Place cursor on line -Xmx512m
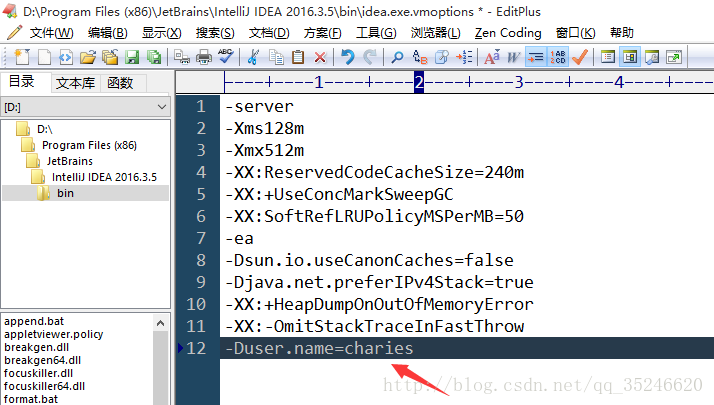The width and height of the screenshot is (714, 405). [265, 150]
